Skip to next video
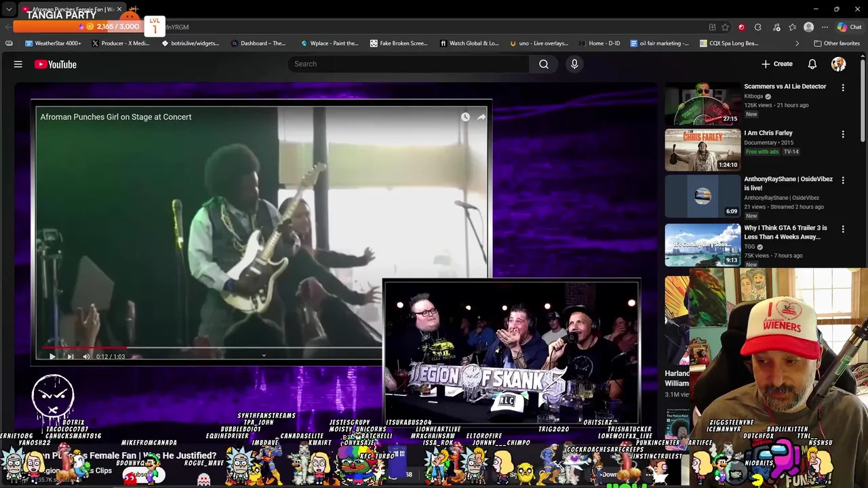Image resolution: width=868 pixels, height=488 pixels. [70, 357]
